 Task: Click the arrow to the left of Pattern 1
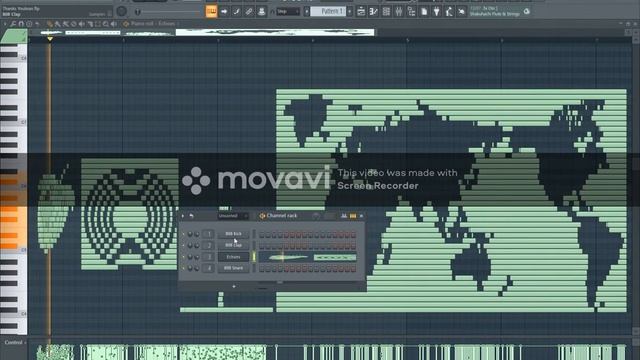pyautogui.click(x=307, y=11)
